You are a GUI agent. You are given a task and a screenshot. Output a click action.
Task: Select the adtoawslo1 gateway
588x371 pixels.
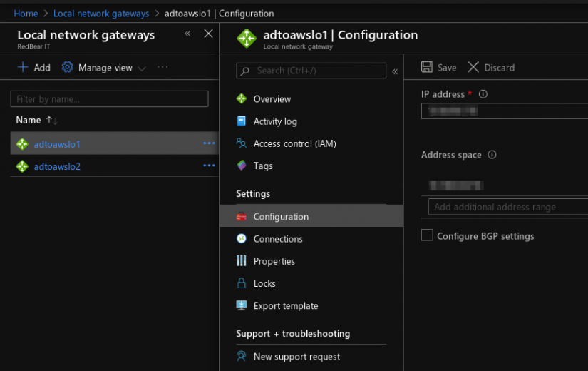point(57,144)
